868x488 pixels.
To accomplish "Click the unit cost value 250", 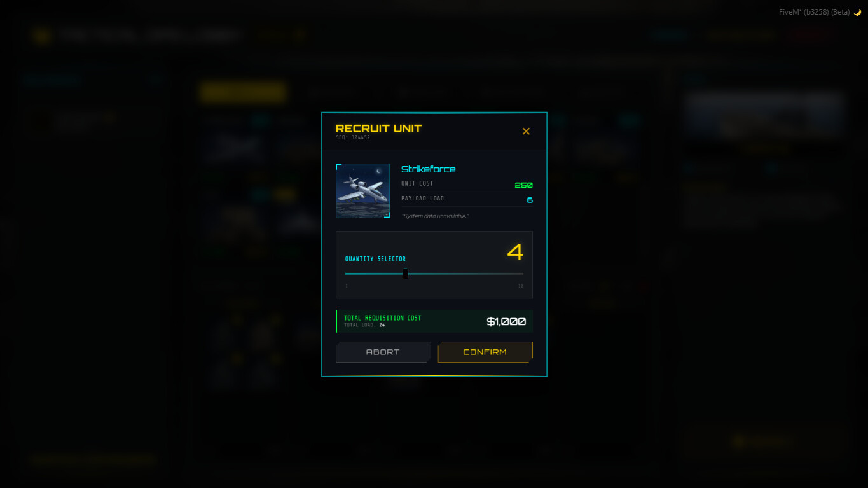I will [523, 185].
